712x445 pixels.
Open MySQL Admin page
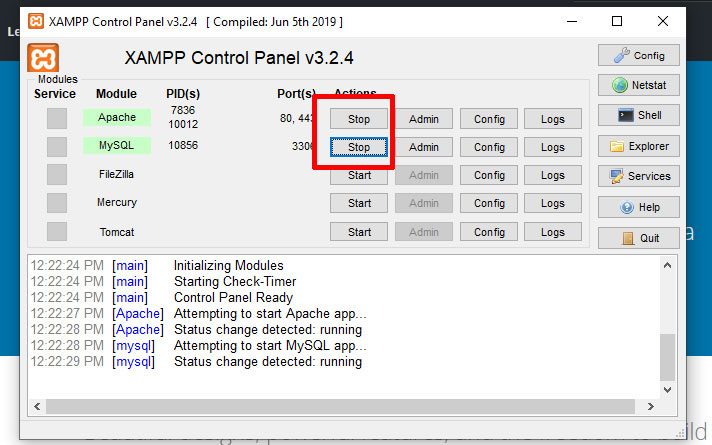click(x=424, y=147)
